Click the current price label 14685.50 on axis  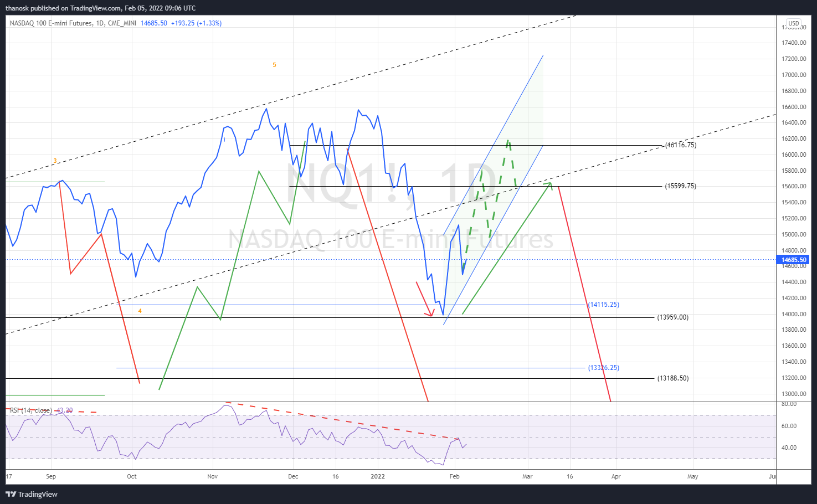coord(794,260)
